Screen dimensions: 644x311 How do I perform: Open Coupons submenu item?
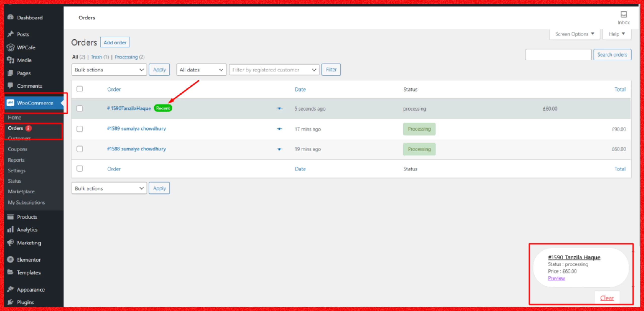pos(18,149)
